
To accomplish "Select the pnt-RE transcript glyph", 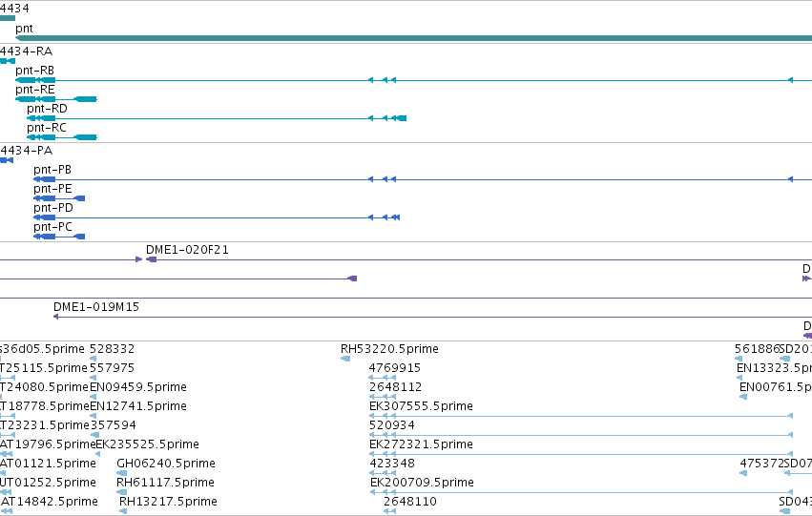I will (x=56, y=99).
